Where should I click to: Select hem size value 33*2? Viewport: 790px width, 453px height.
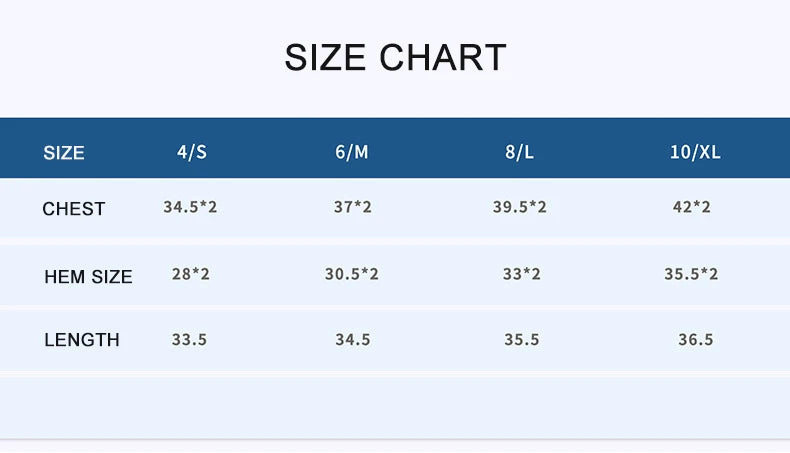click(522, 273)
